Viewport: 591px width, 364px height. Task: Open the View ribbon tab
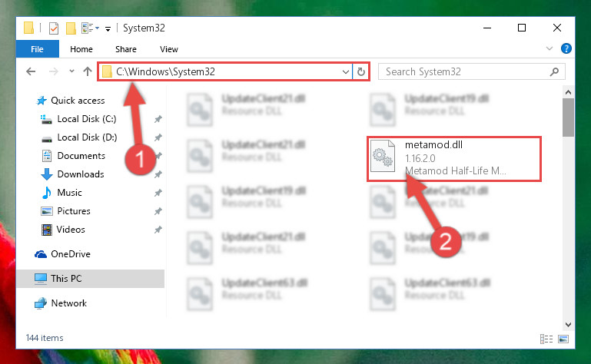tap(168, 49)
